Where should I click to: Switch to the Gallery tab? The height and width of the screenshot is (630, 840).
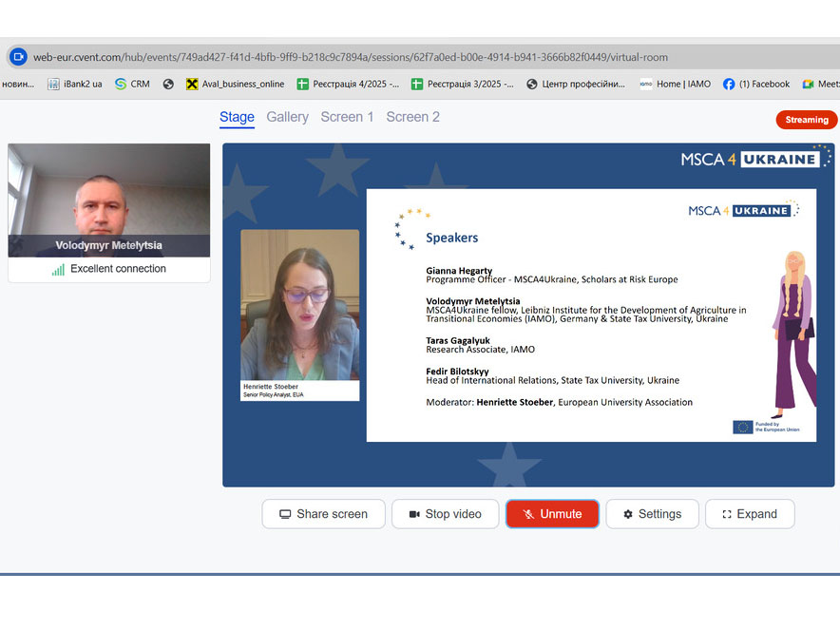pos(287,117)
